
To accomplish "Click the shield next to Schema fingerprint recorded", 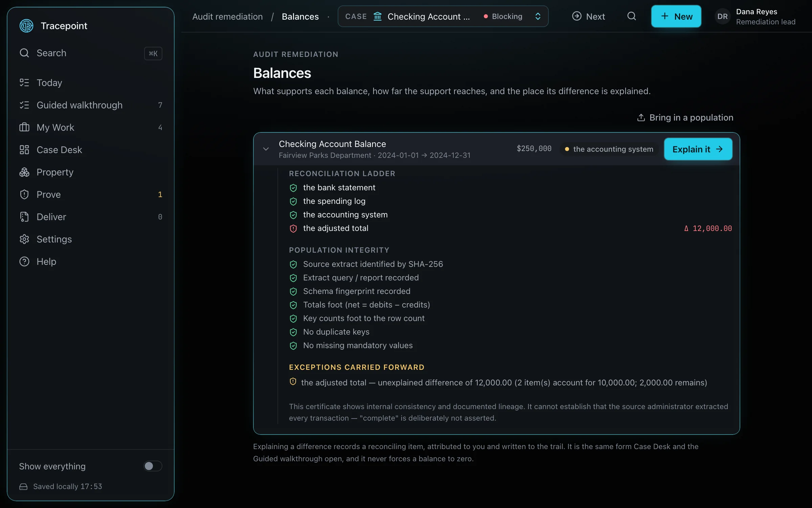I will [x=293, y=291].
